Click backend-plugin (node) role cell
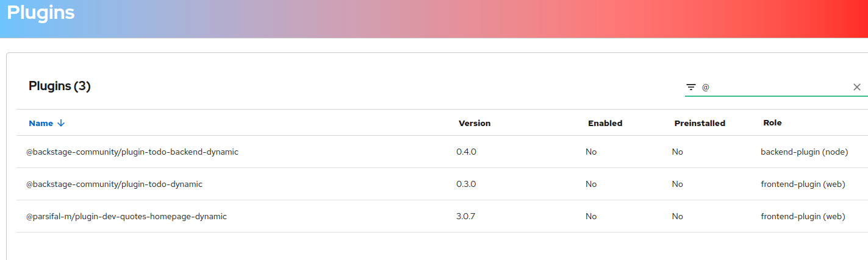Viewport: 868px width, 260px height. click(804, 152)
